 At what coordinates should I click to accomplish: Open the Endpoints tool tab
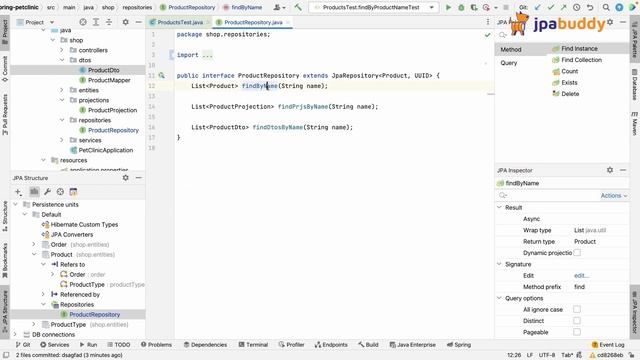(x=331, y=344)
